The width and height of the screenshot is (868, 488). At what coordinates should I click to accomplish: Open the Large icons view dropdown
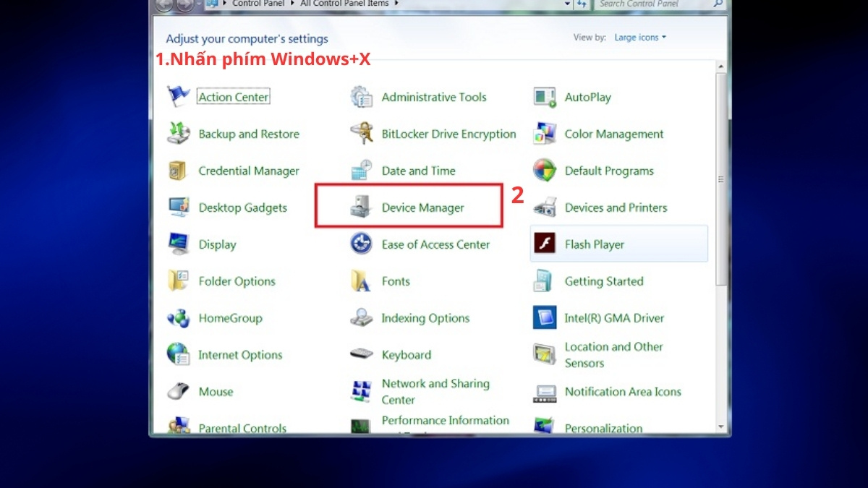pos(640,38)
